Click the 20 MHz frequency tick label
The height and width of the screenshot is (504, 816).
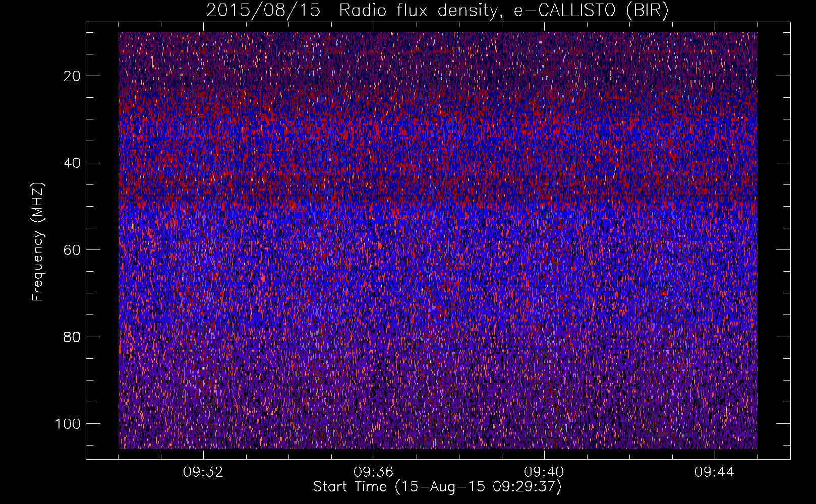[72, 76]
